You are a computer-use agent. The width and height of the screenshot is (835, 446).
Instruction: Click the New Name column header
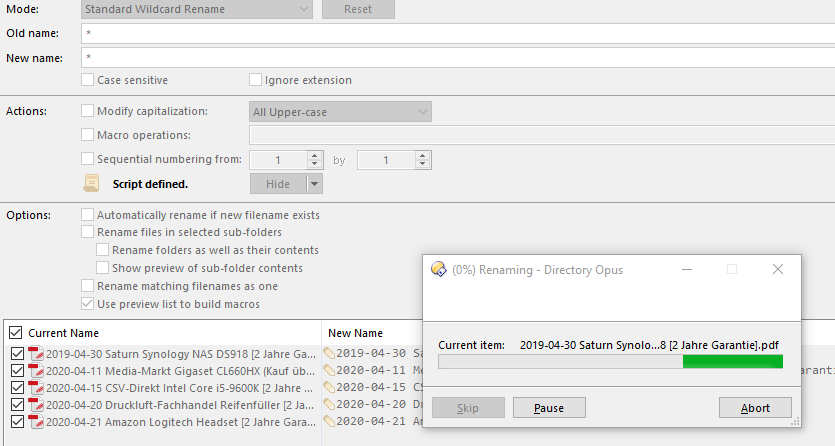pos(355,333)
